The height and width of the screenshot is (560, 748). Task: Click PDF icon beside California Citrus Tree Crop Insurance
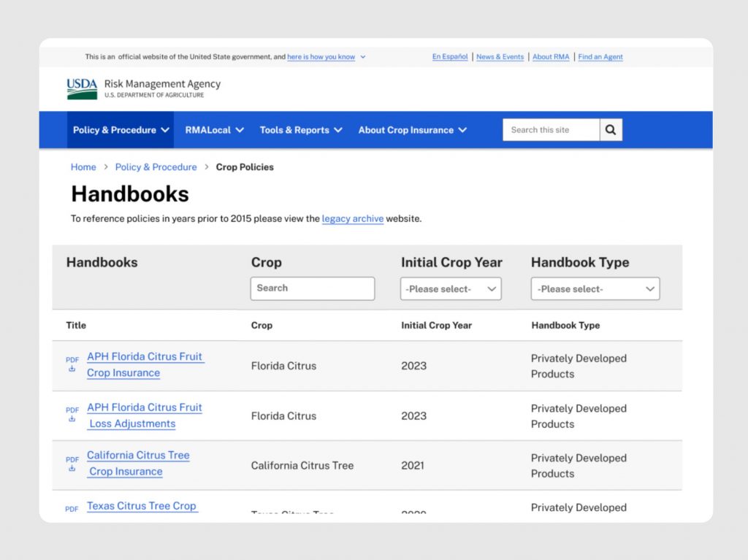pos(72,464)
